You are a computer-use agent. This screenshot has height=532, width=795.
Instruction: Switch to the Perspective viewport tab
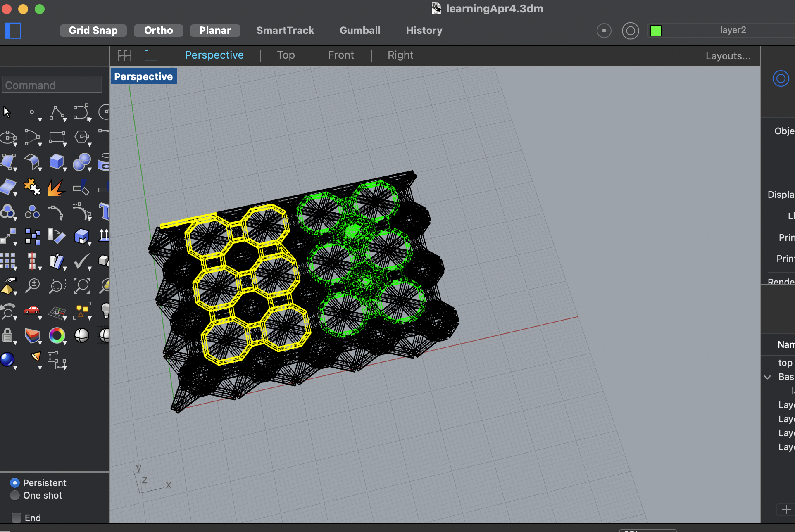tap(214, 55)
